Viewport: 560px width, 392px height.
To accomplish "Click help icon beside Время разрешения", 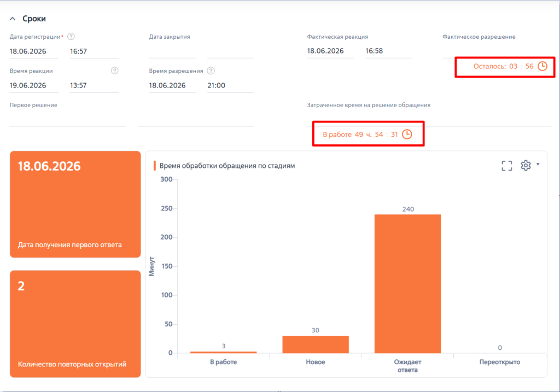I will tap(211, 71).
